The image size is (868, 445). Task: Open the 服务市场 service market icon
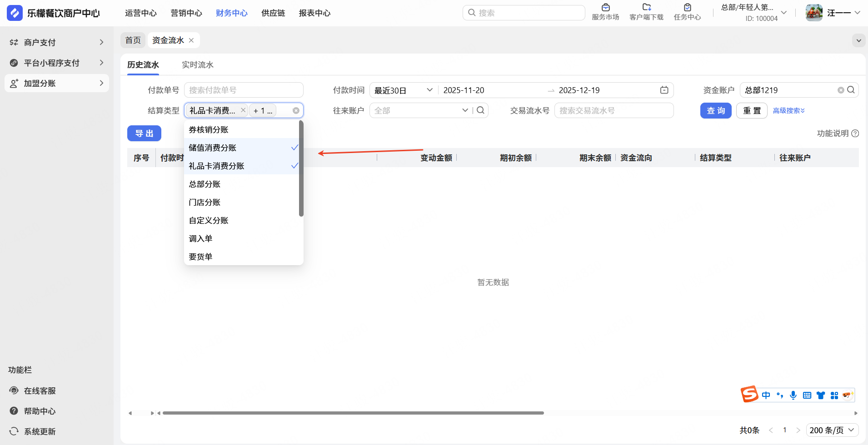click(x=605, y=8)
